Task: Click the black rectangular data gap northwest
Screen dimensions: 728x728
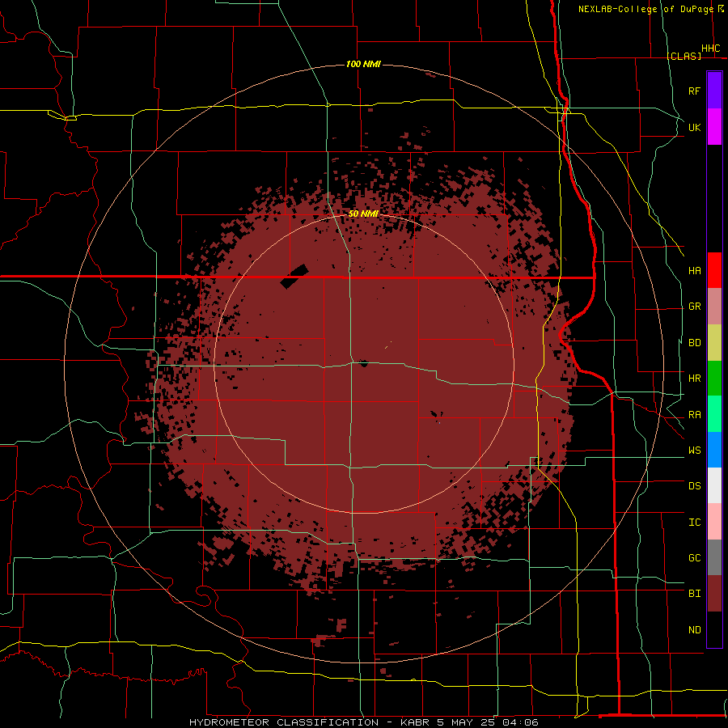Action: pyautogui.click(x=294, y=277)
